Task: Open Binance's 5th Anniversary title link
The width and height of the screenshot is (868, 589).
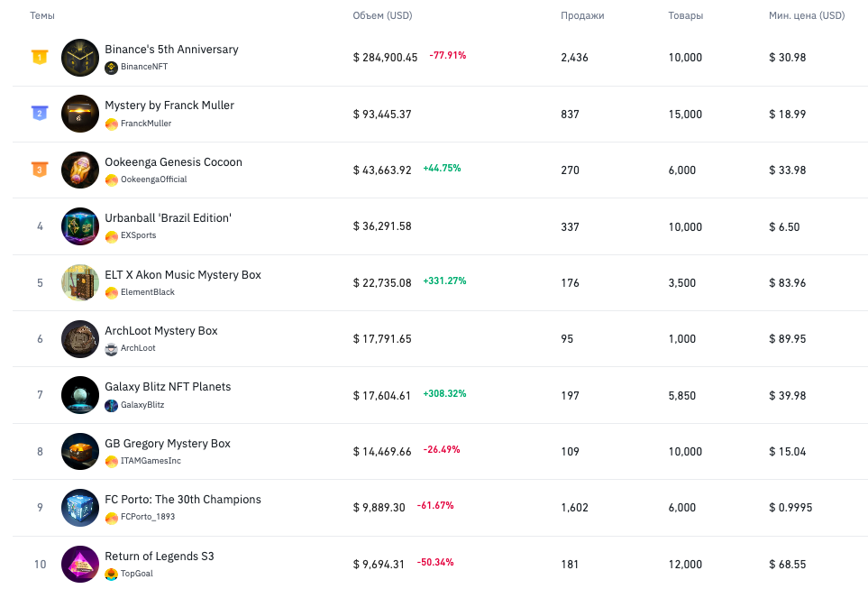Action: pyautogui.click(x=171, y=50)
